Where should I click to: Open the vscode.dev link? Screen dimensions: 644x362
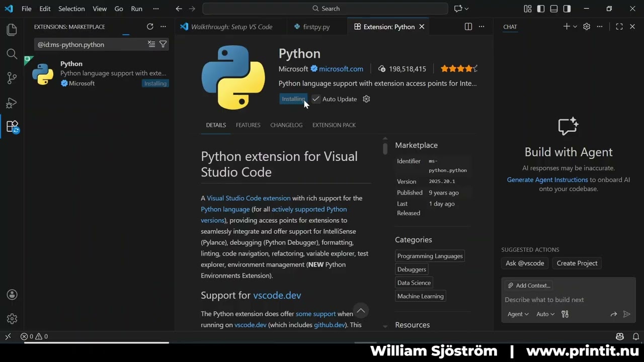tap(277, 295)
